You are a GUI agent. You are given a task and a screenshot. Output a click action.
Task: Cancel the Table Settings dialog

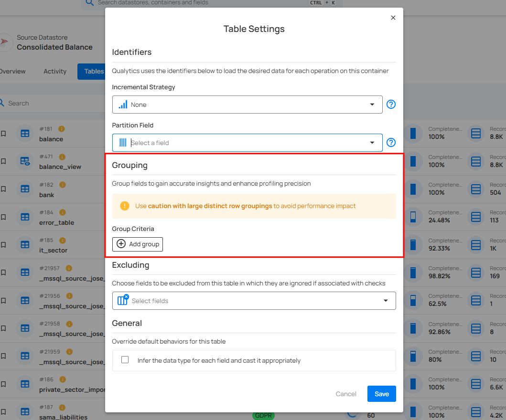[346, 394]
